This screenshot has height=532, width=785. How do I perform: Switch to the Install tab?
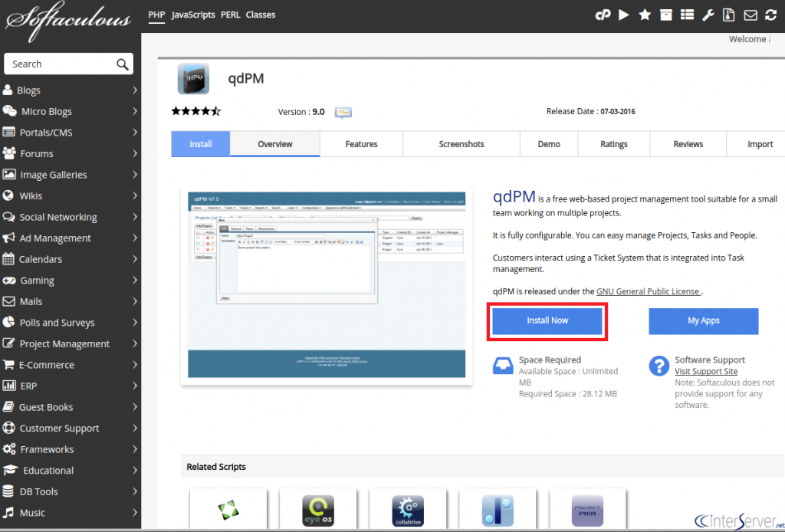tap(201, 144)
